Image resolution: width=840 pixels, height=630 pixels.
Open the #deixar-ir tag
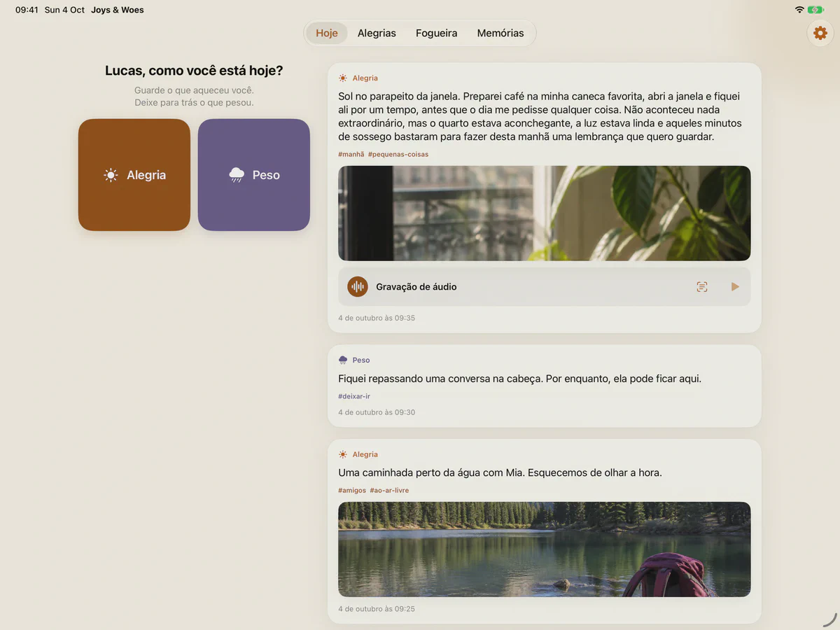tap(354, 396)
